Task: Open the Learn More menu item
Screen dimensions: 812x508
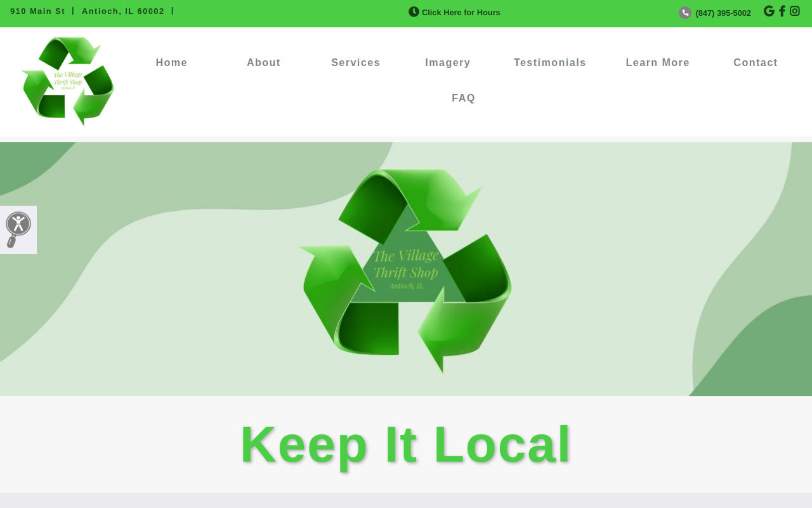Action: (658, 63)
